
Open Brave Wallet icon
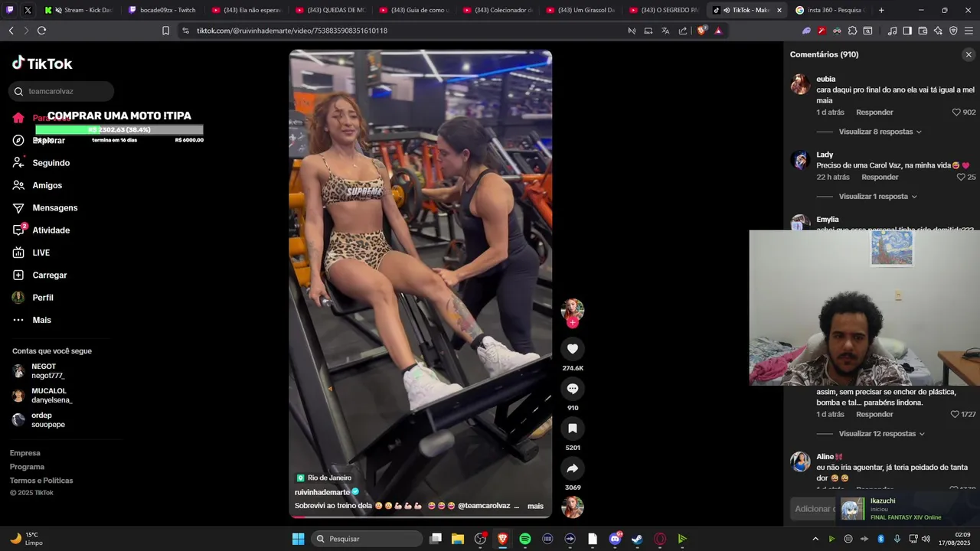coord(923,31)
